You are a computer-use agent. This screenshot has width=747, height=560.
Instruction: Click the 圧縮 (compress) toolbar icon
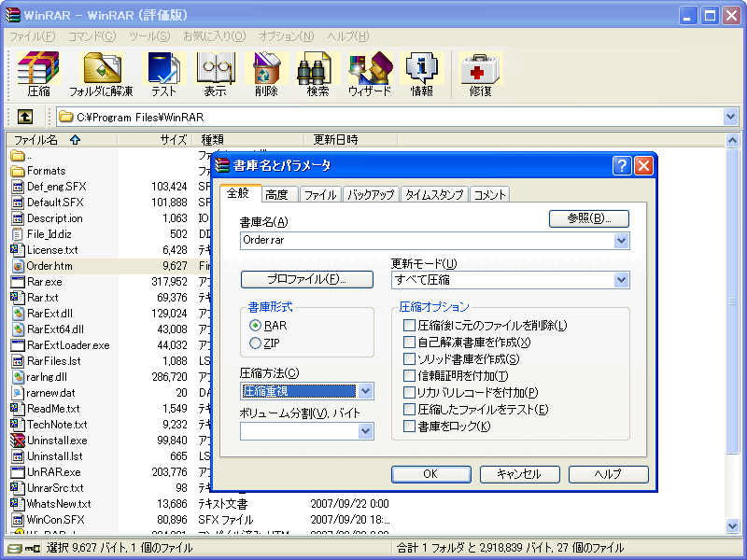38,75
